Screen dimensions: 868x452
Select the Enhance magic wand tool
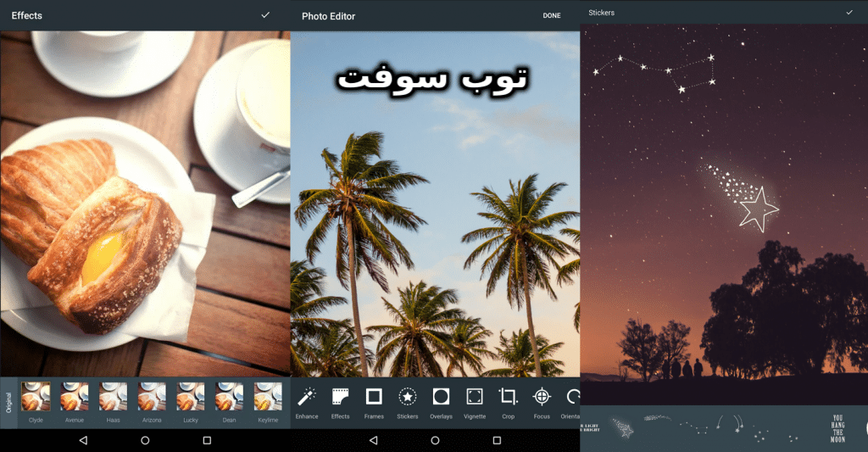(x=307, y=404)
